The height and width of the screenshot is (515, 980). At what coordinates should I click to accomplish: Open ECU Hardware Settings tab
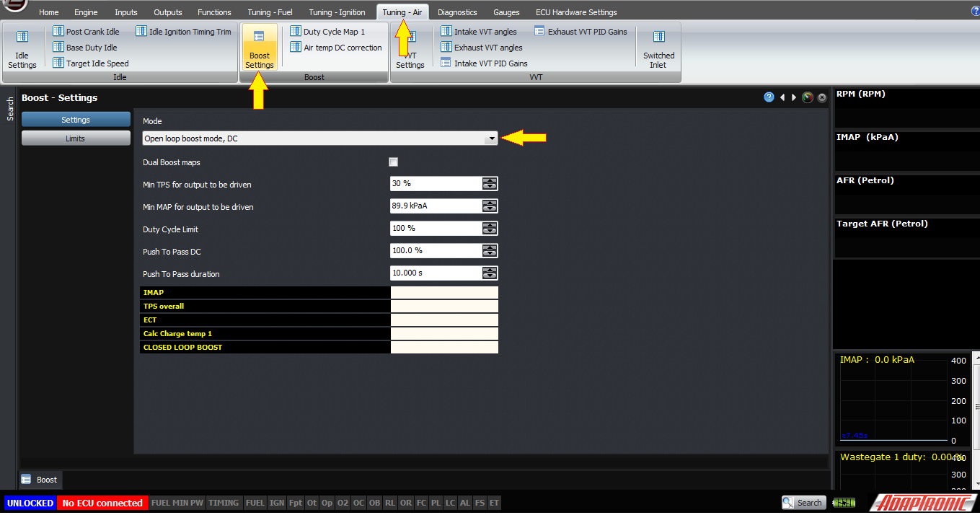point(576,12)
